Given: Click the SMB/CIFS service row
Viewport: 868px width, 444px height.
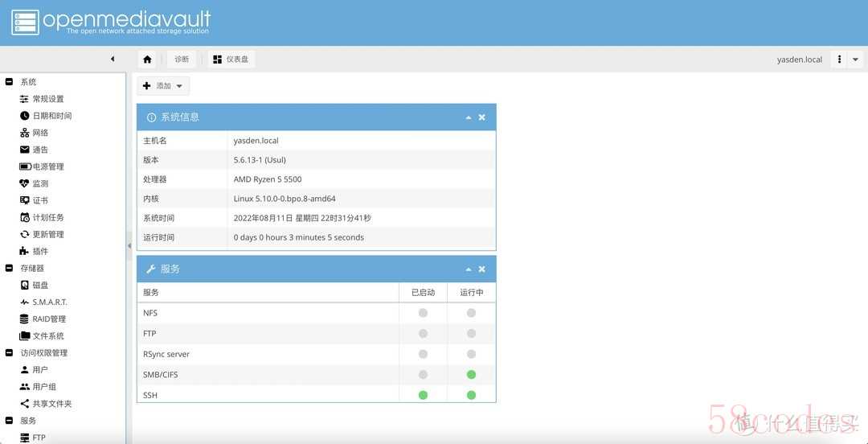Looking at the screenshot, I should pos(316,375).
